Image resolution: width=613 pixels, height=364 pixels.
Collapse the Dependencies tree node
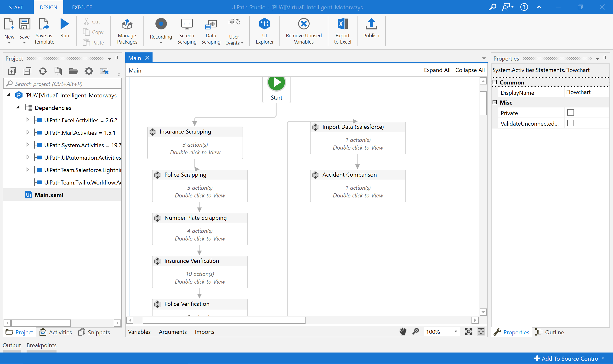(x=18, y=107)
